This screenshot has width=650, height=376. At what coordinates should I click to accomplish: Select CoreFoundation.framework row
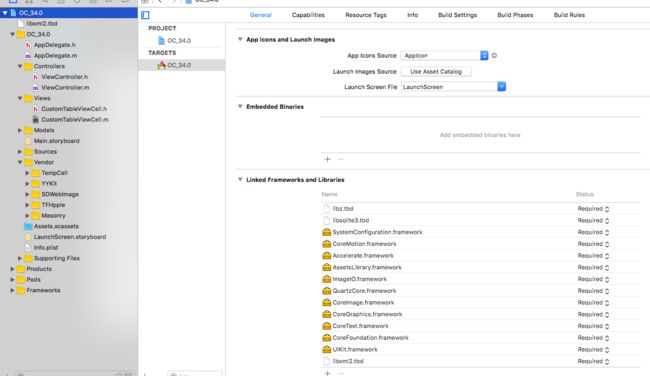(x=480, y=338)
